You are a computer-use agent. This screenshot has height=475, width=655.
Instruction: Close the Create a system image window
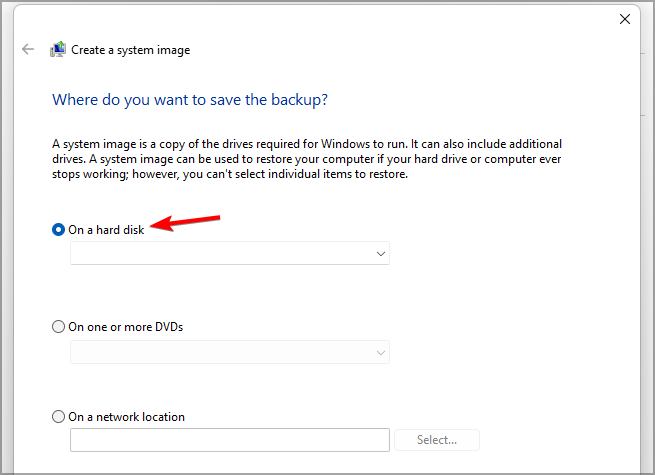(x=625, y=18)
